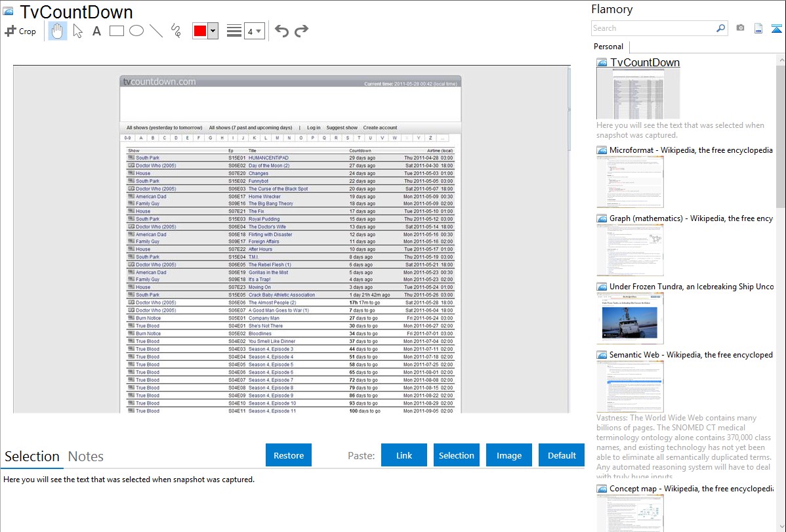Select the arrow pointer tool
Viewport: 786px width, 532px height.
point(77,31)
